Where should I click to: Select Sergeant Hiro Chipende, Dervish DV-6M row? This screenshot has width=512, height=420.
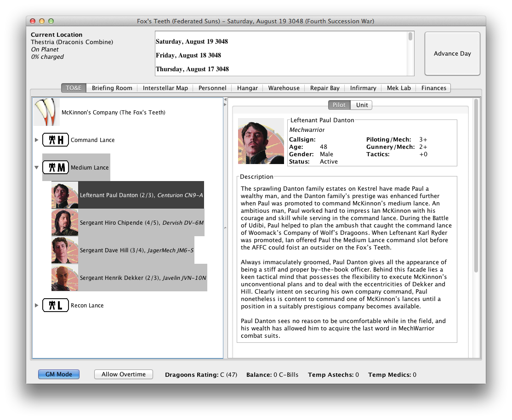(x=128, y=222)
